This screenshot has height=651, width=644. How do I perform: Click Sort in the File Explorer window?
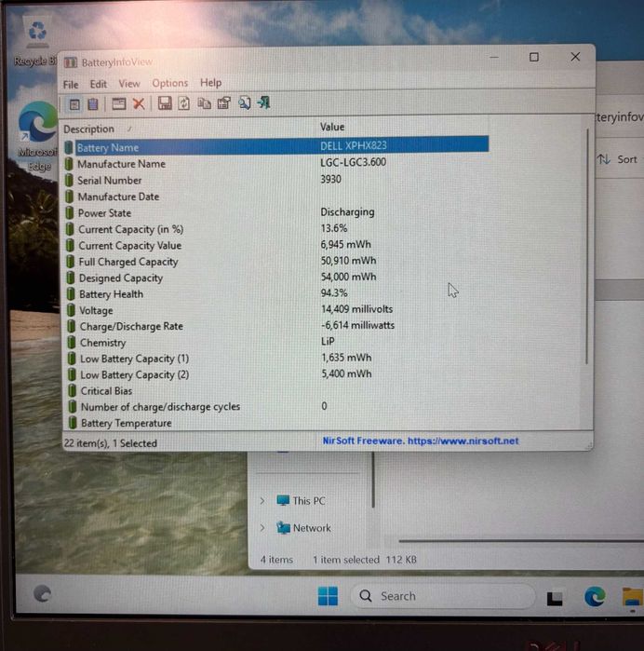click(617, 159)
